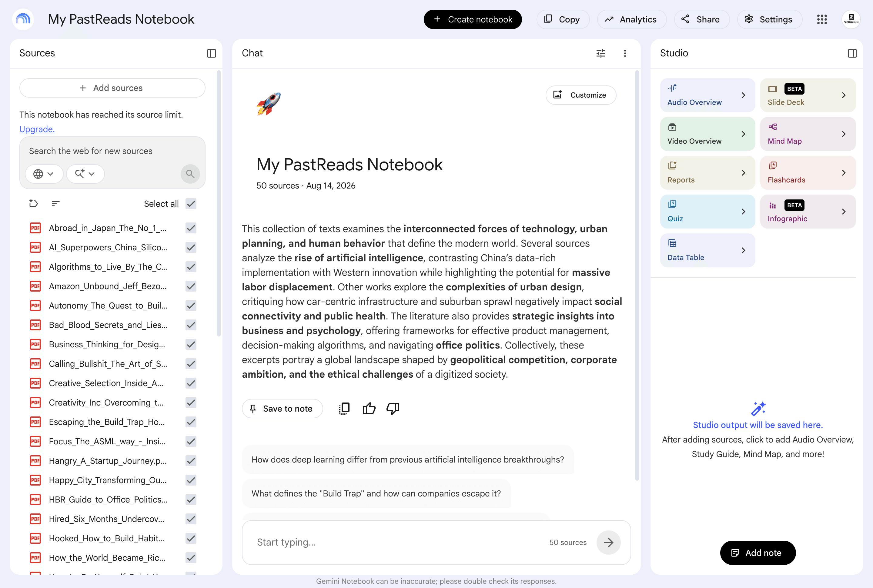Uncheck the Abroad_in_Japan source

tap(191, 228)
